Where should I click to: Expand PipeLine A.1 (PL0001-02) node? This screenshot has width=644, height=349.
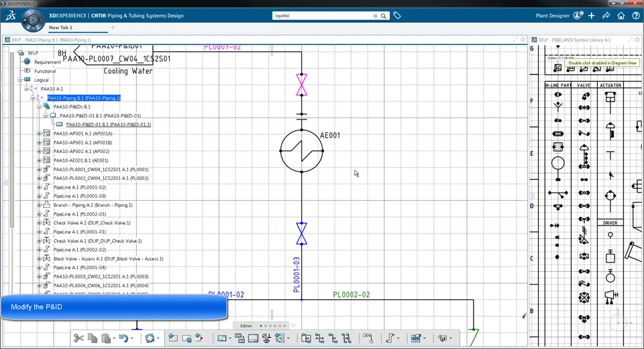click(x=40, y=187)
